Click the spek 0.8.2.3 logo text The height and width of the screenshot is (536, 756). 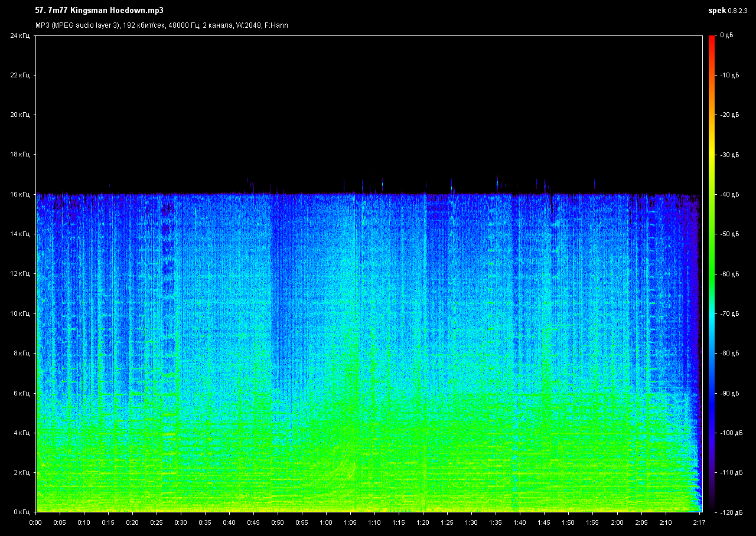pos(729,11)
